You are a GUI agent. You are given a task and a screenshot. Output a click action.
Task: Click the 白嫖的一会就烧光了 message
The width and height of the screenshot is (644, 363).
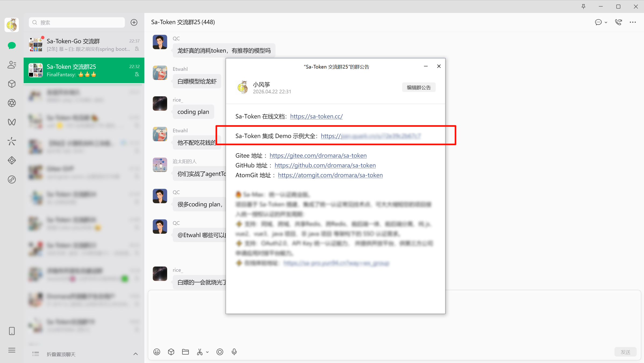pyautogui.click(x=199, y=282)
